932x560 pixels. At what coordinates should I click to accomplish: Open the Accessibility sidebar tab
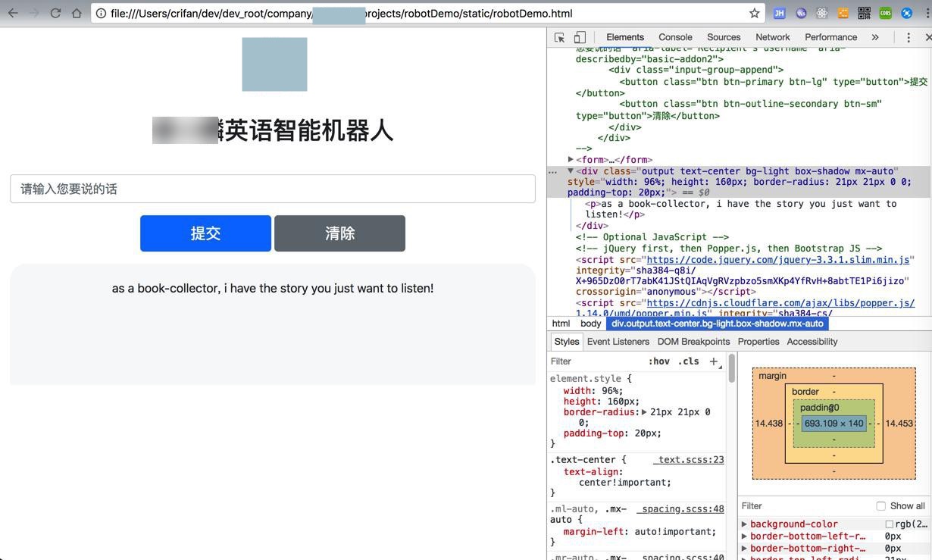point(812,342)
